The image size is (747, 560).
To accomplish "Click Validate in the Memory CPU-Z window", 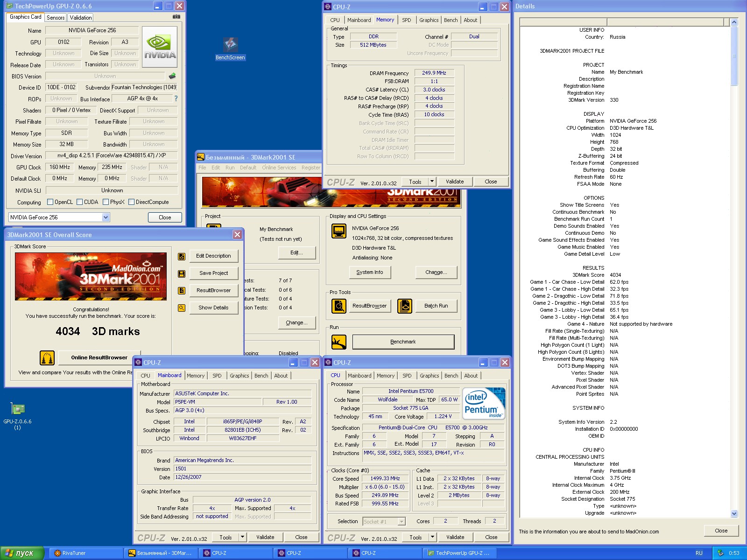I will point(455,182).
